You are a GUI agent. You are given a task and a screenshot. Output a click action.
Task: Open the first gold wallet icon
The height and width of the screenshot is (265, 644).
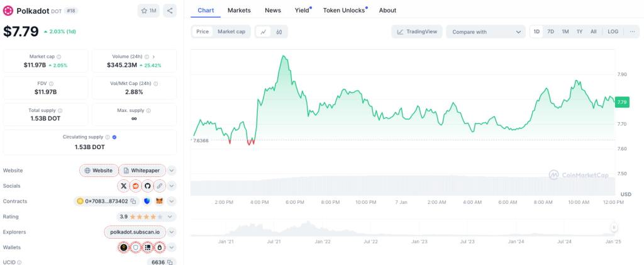[123, 247]
